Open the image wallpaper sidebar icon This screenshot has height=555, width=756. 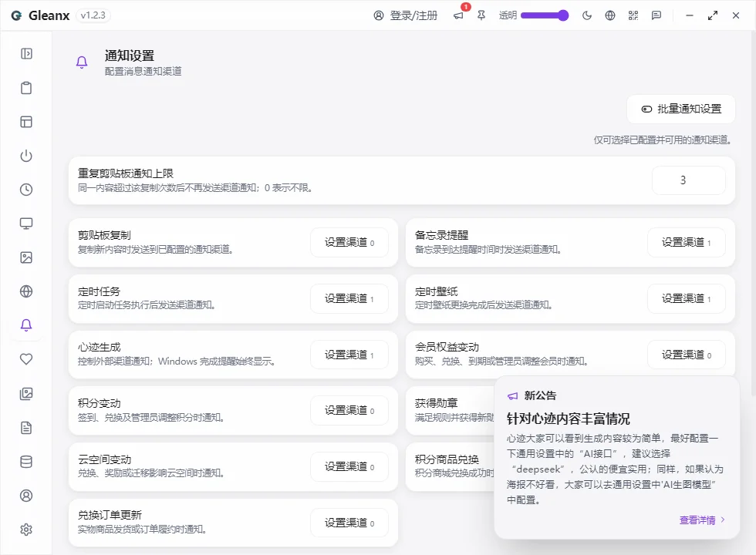[26, 257]
